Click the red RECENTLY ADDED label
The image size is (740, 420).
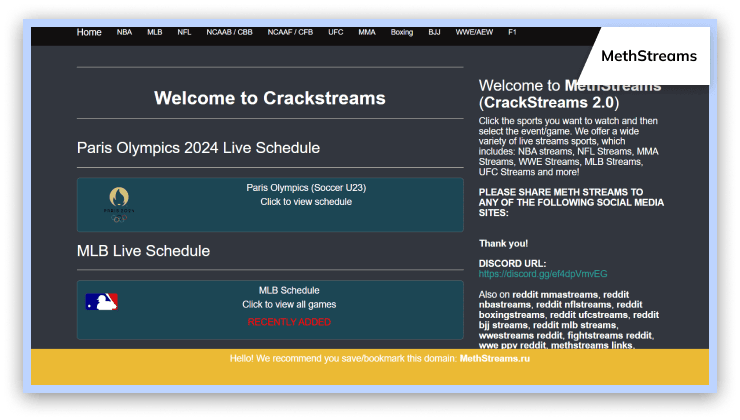click(289, 322)
